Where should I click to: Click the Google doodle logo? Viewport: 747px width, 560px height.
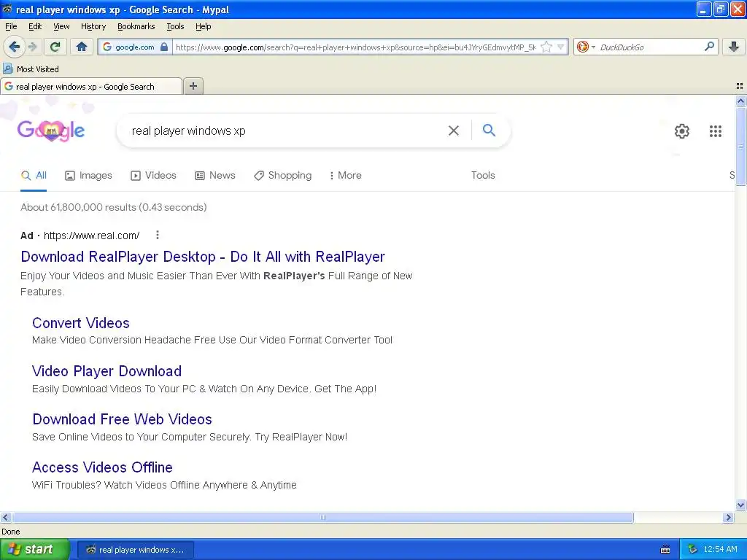(x=51, y=131)
